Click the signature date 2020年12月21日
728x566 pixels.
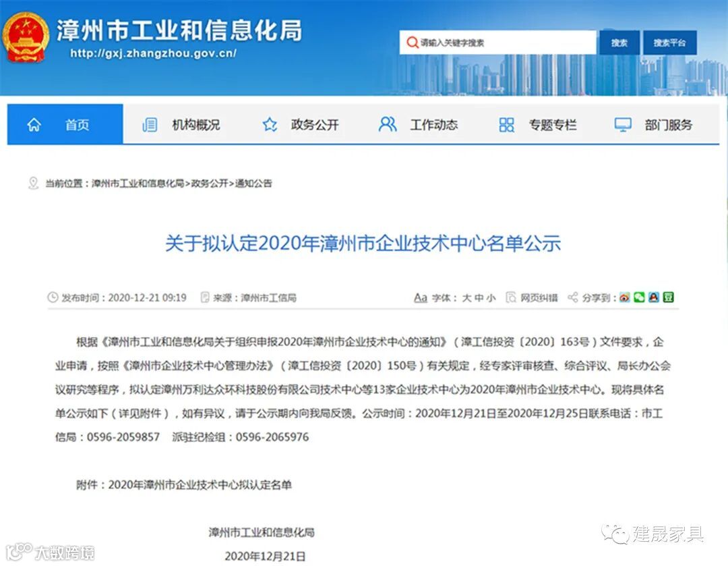[x=265, y=557]
